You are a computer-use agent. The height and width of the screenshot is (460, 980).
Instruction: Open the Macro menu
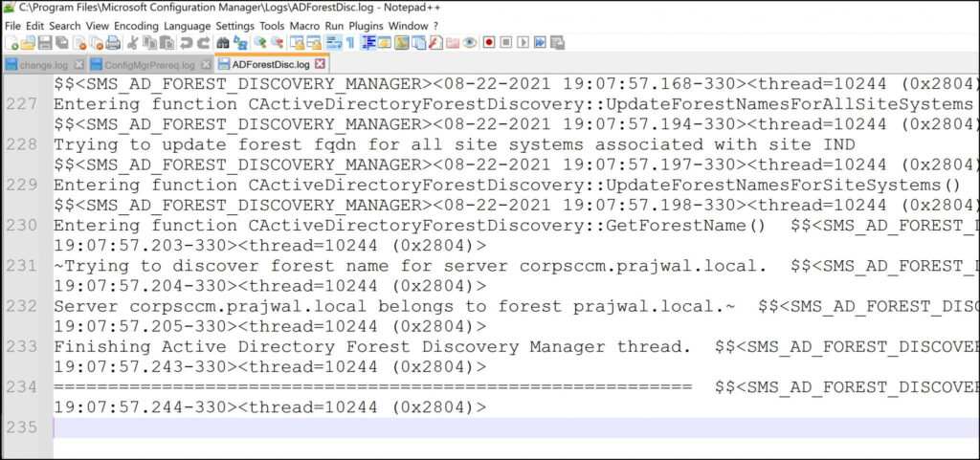(305, 26)
